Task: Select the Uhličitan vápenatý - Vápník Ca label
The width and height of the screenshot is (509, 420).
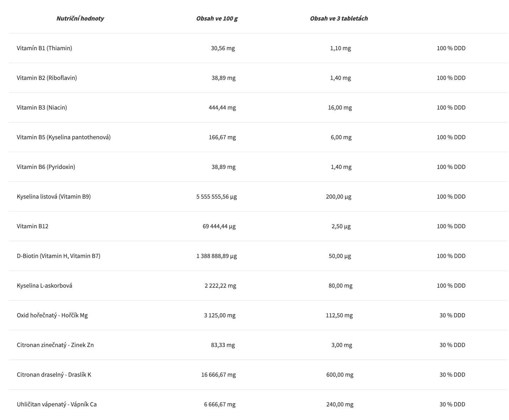Action: [57, 404]
